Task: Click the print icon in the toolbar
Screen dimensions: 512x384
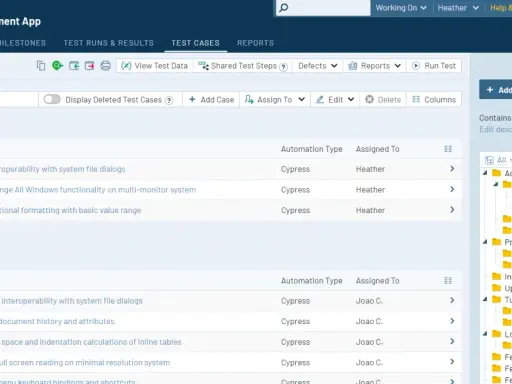Action: point(105,66)
